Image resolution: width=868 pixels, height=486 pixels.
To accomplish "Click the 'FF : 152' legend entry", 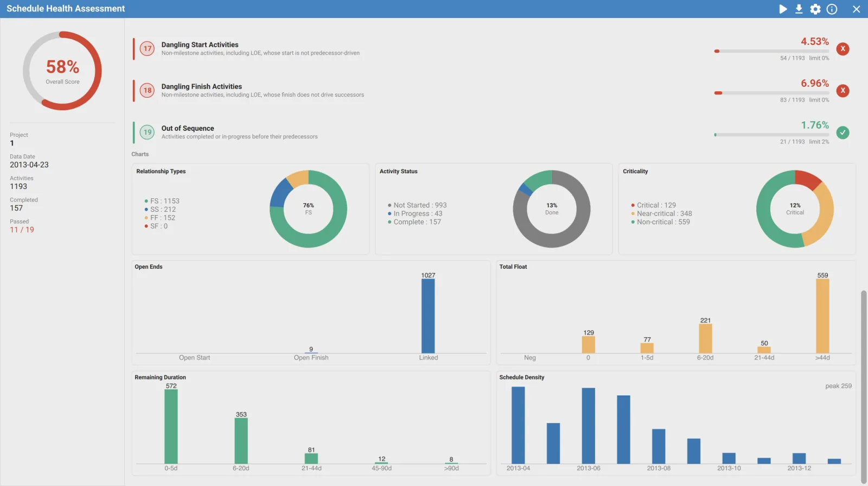I will pos(159,218).
